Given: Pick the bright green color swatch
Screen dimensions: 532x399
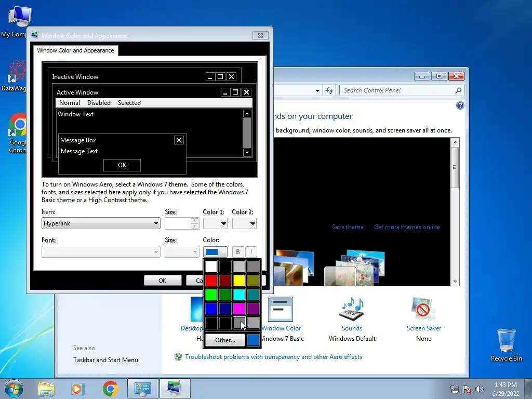Looking at the screenshot, I should pos(211,295).
